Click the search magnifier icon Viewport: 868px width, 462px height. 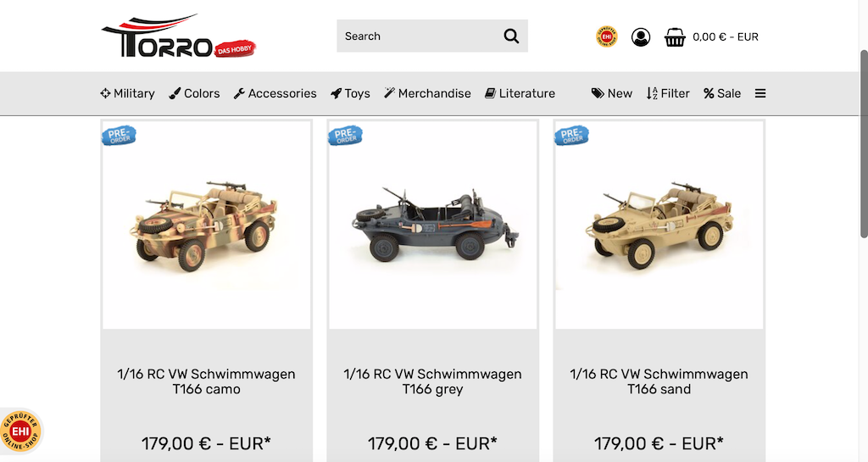[511, 36]
